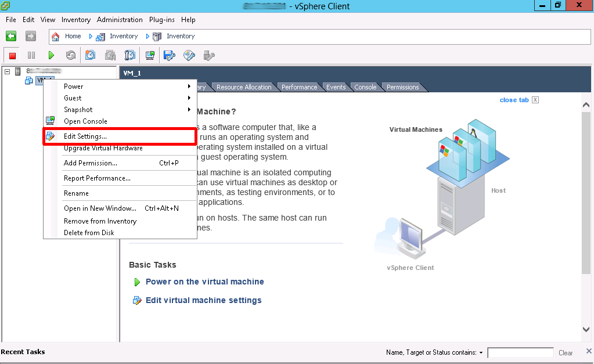
Task: Click the green play icon under Basic Tasks
Action: pos(137,282)
